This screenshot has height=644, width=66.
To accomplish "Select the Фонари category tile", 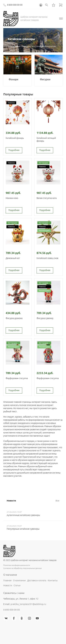I will click(17, 70).
